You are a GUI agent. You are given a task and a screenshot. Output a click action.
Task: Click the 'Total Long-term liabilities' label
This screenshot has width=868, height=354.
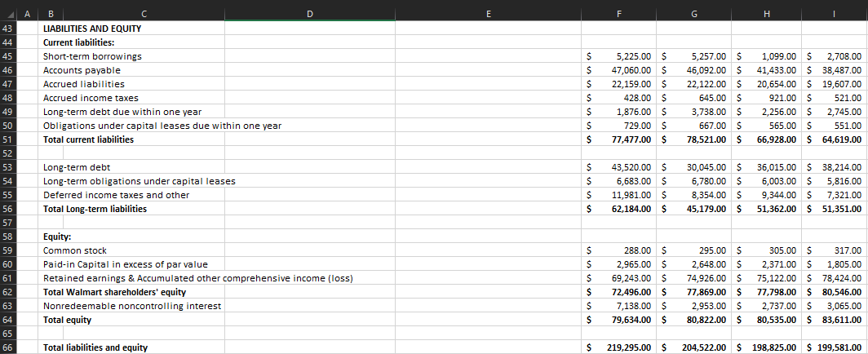point(95,209)
